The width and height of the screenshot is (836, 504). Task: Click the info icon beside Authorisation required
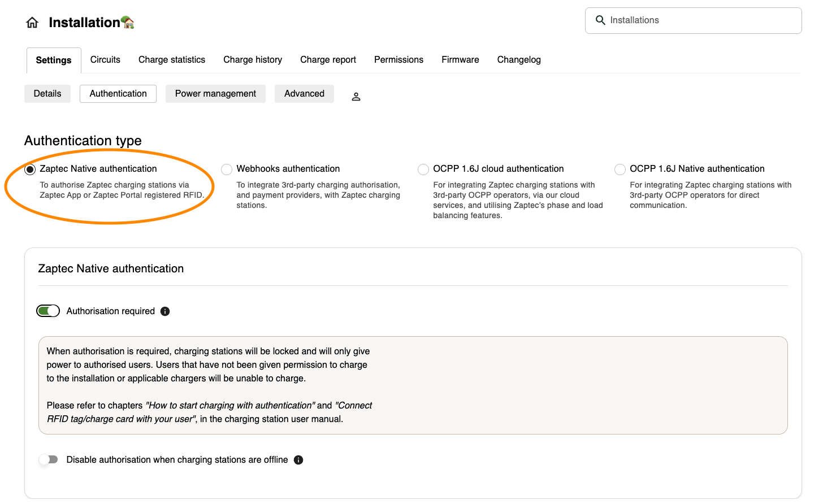click(x=165, y=311)
